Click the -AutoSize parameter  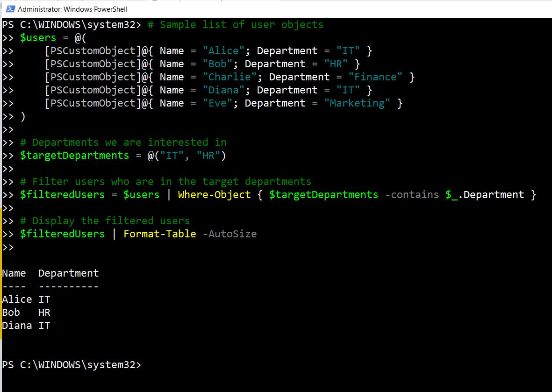pos(229,234)
